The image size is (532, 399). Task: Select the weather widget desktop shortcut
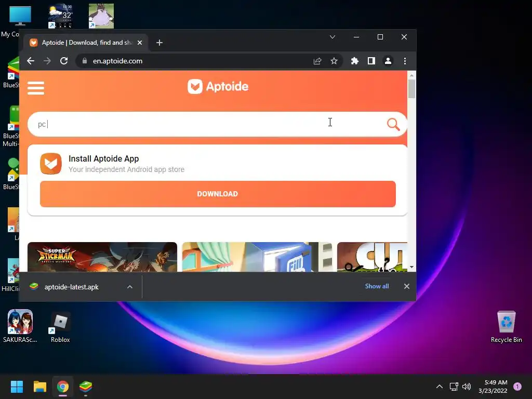click(60, 16)
